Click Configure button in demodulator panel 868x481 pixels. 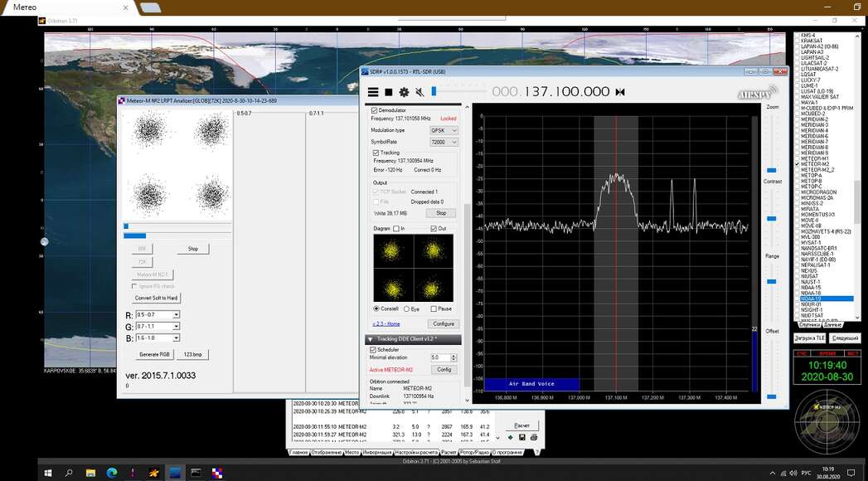(444, 323)
